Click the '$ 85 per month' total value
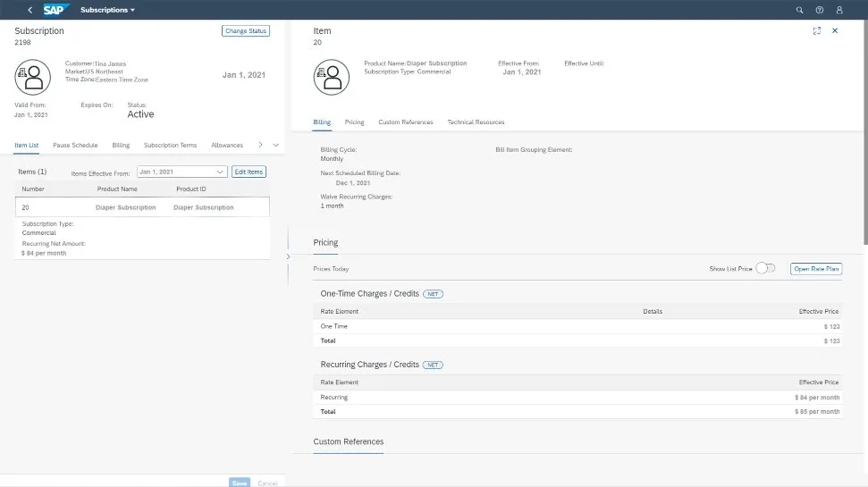This screenshot has width=868, height=487. [817, 412]
